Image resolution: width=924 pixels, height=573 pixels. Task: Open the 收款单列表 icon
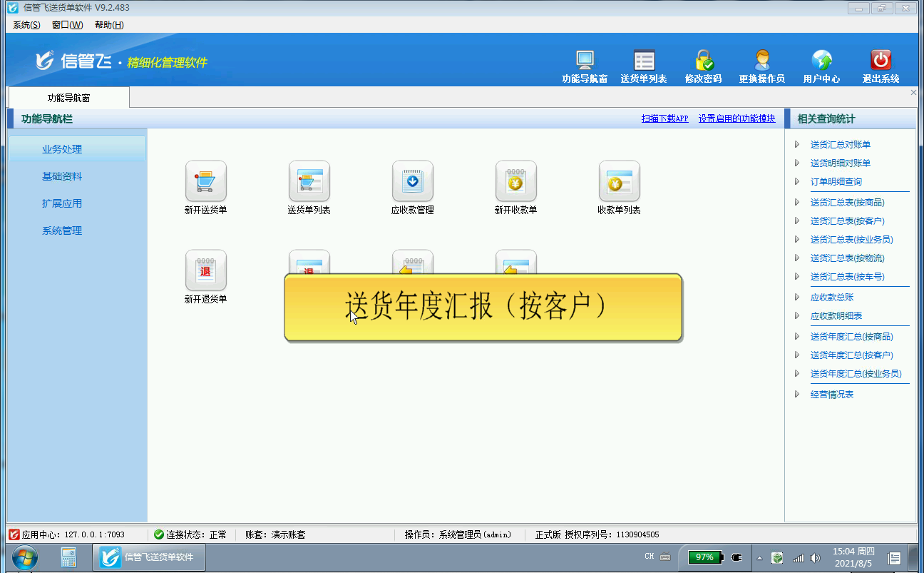pyautogui.click(x=619, y=181)
